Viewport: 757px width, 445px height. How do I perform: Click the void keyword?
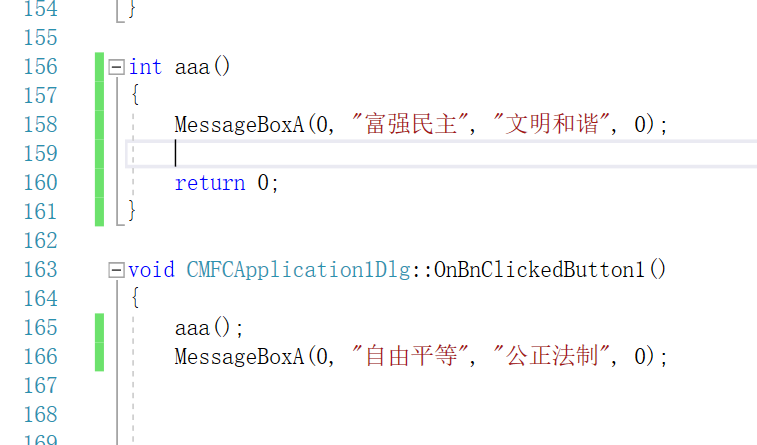[x=151, y=270]
